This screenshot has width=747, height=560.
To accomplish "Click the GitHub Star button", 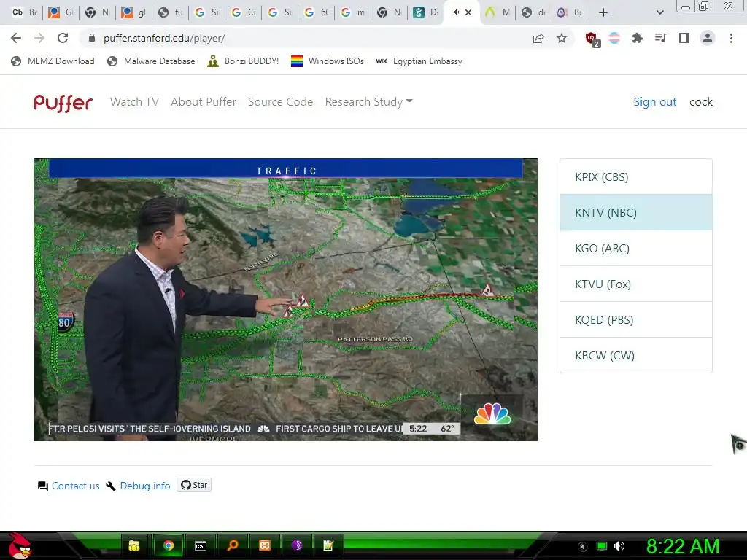I will coord(194,485).
